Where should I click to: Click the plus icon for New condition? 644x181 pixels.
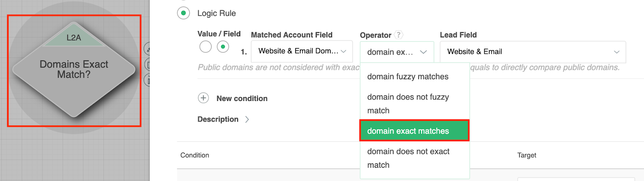tap(204, 98)
